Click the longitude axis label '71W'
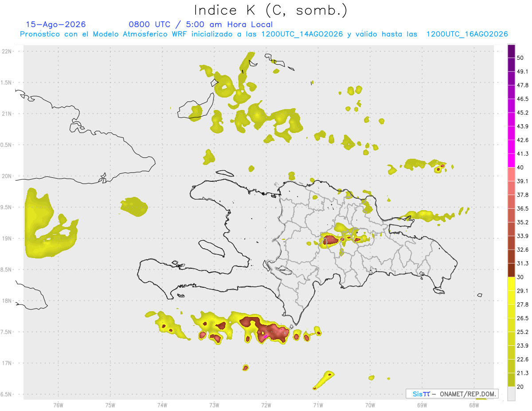532x411 pixels. coord(318,405)
